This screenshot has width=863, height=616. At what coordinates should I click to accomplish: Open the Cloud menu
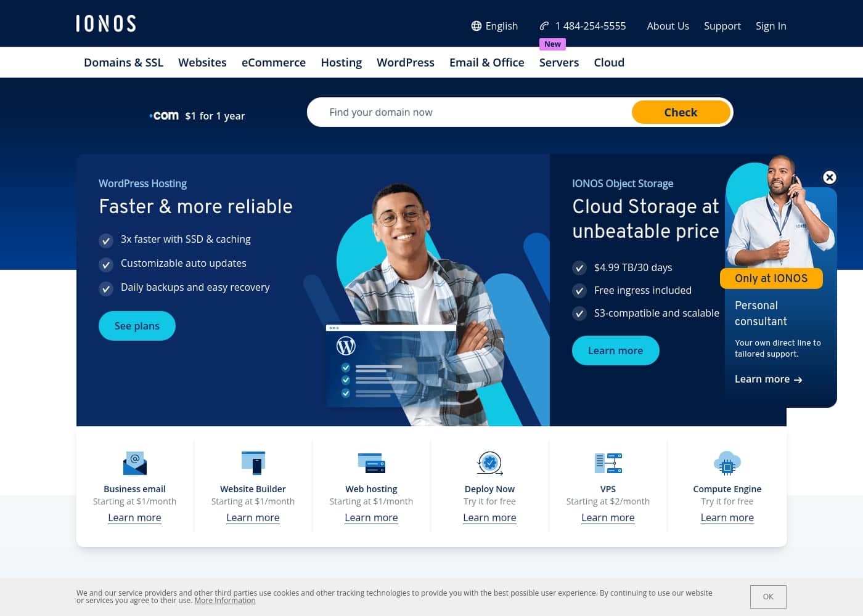click(609, 62)
